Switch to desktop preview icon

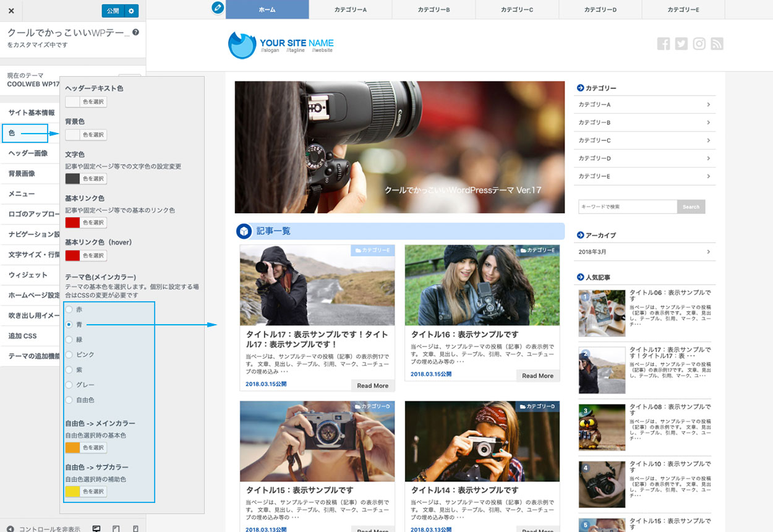pyautogui.click(x=96, y=529)
